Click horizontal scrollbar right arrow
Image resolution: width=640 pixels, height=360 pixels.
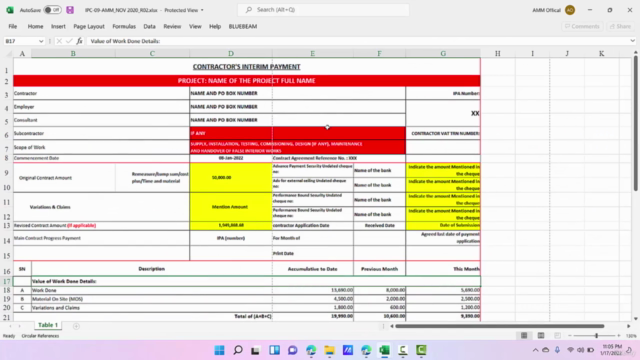pos(629,326)
